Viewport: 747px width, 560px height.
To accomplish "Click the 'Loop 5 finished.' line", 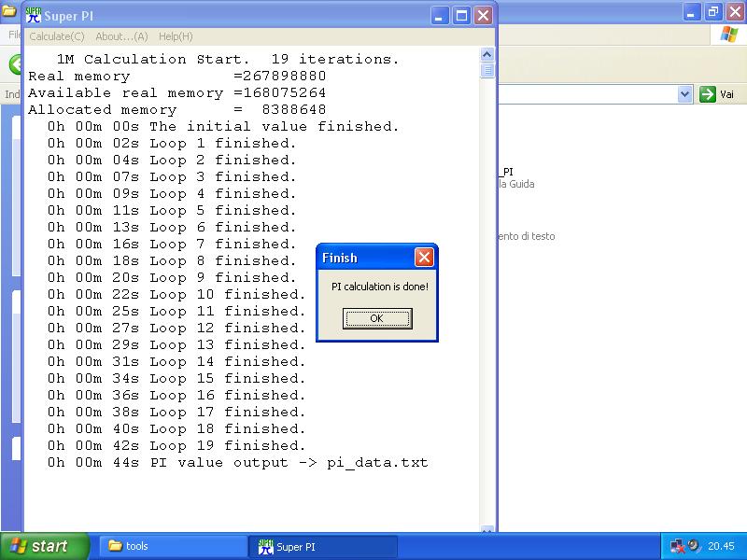I will pyautogui.click(x=172, y=211).
